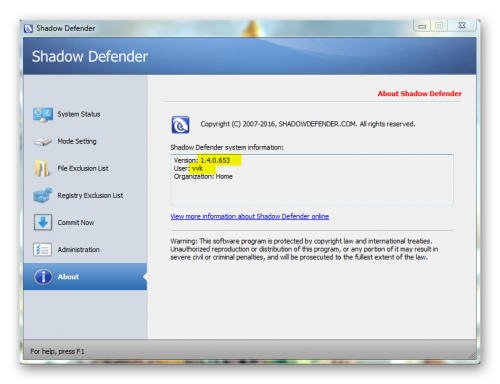This screenshot has height=384, width=500.
Task: Select the About sidebar label
Action: pyautogui.click(x=68, y=277)
